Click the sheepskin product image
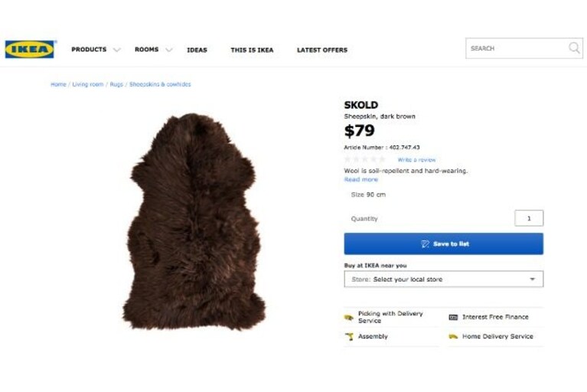Viewport: 587px width, 392px height. (x=194, y=221)
